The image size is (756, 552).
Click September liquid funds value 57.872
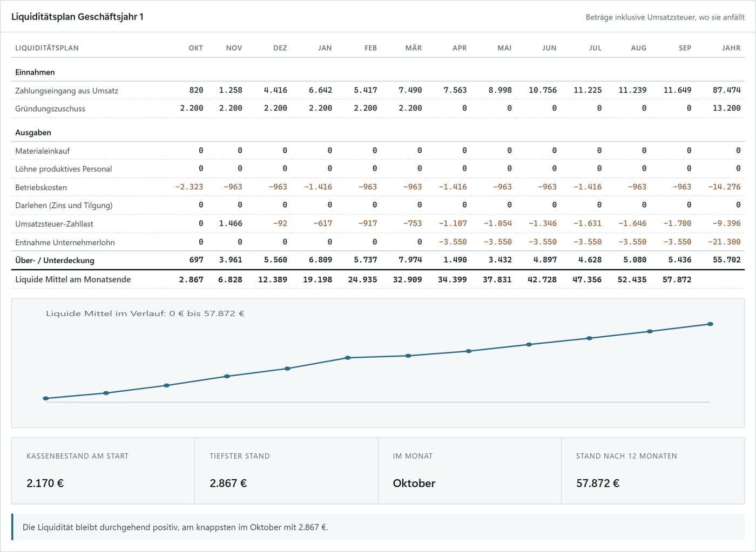pos(677,280)
